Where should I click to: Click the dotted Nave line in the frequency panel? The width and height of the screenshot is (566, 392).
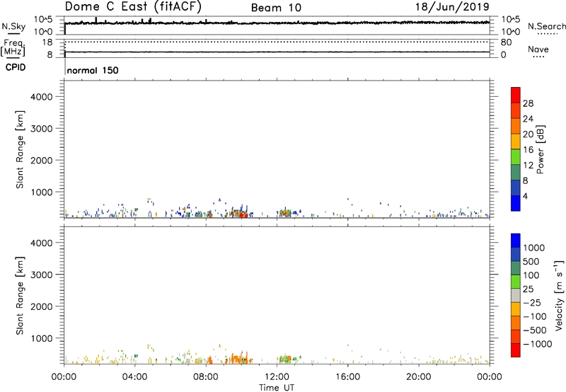coord(277,42)
